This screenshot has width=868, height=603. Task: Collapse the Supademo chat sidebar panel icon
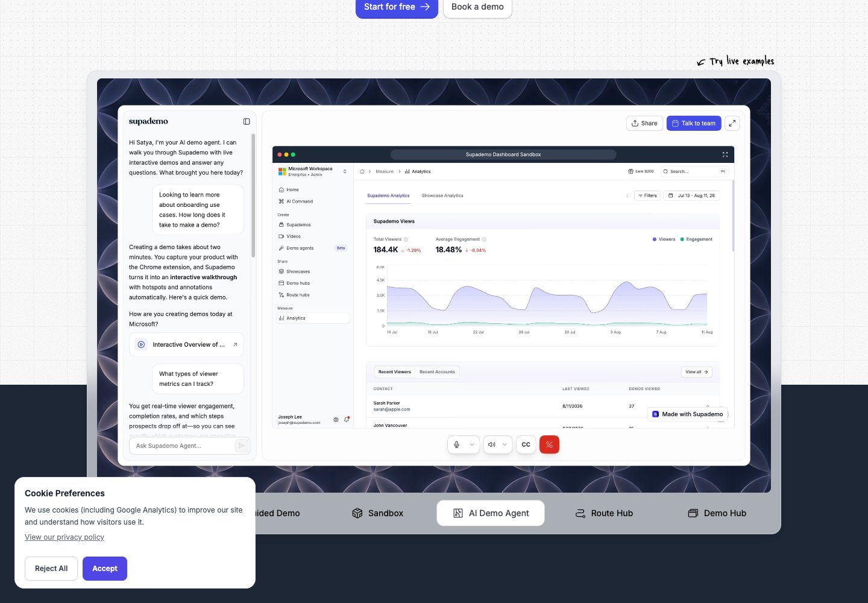pyautogui.click(x=247, y=121)
